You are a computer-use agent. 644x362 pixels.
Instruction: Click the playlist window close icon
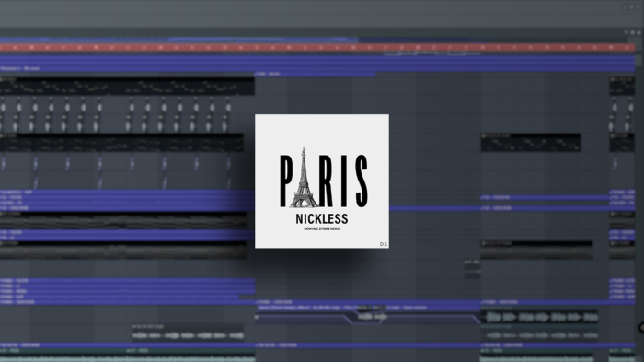click(x=638, y=32)
